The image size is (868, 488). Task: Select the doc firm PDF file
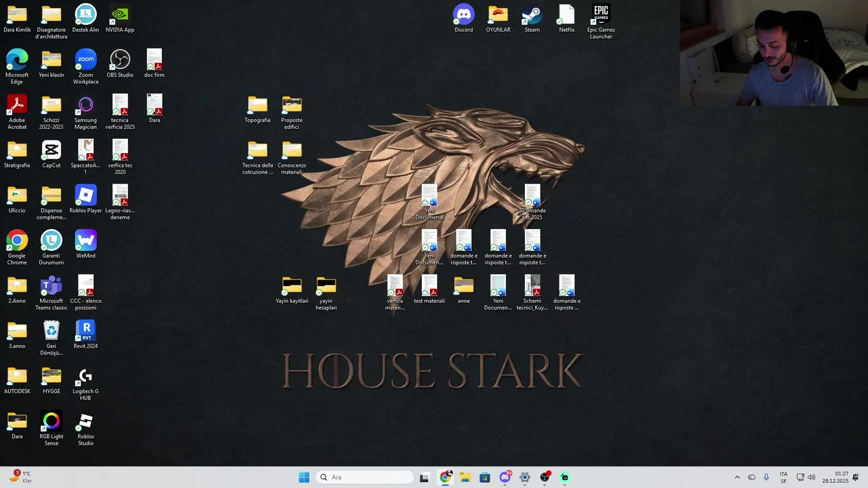click(155, 63)
